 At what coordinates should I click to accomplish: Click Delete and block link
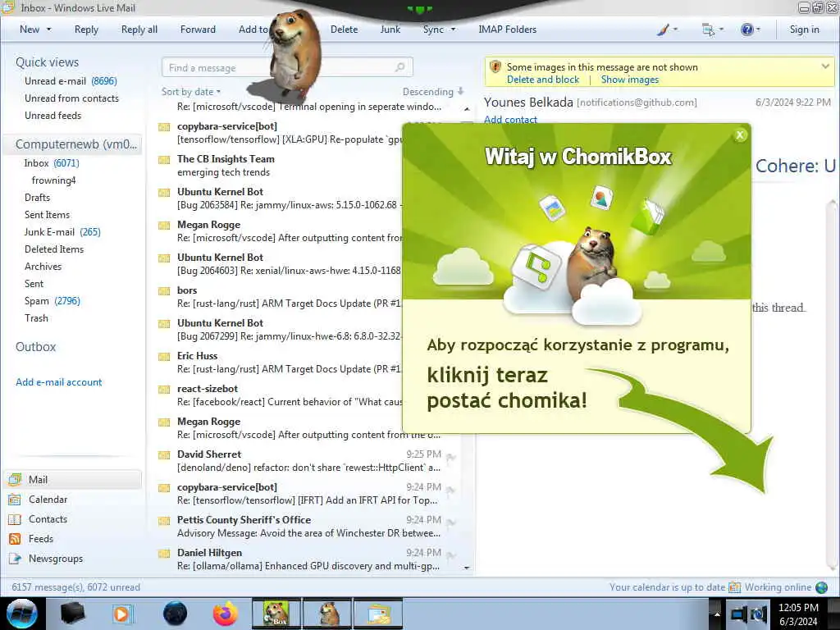[543, 80]
